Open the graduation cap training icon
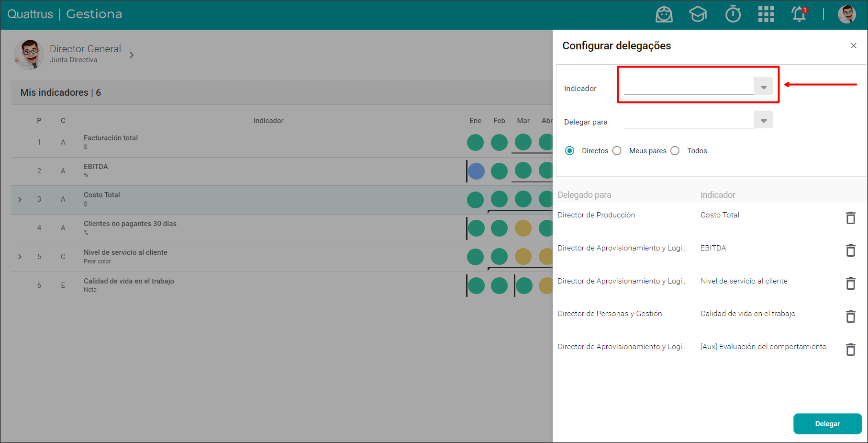Viewport: 868px width, 443px height. coord(698,14)
